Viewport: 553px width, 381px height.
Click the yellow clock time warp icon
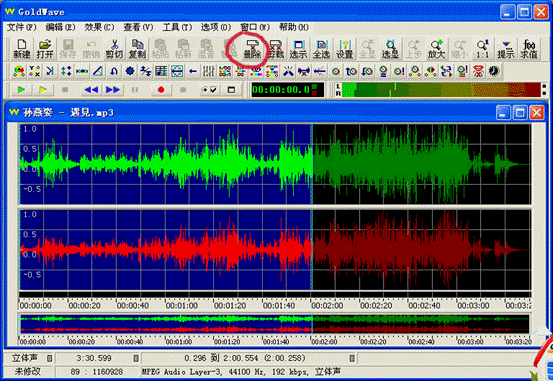[494, 71]
